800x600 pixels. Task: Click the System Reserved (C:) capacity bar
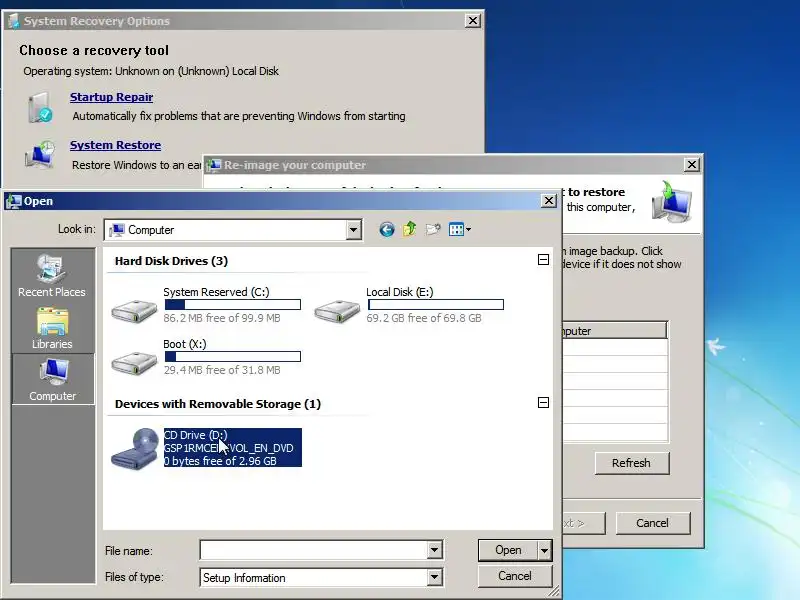(233, 305)
